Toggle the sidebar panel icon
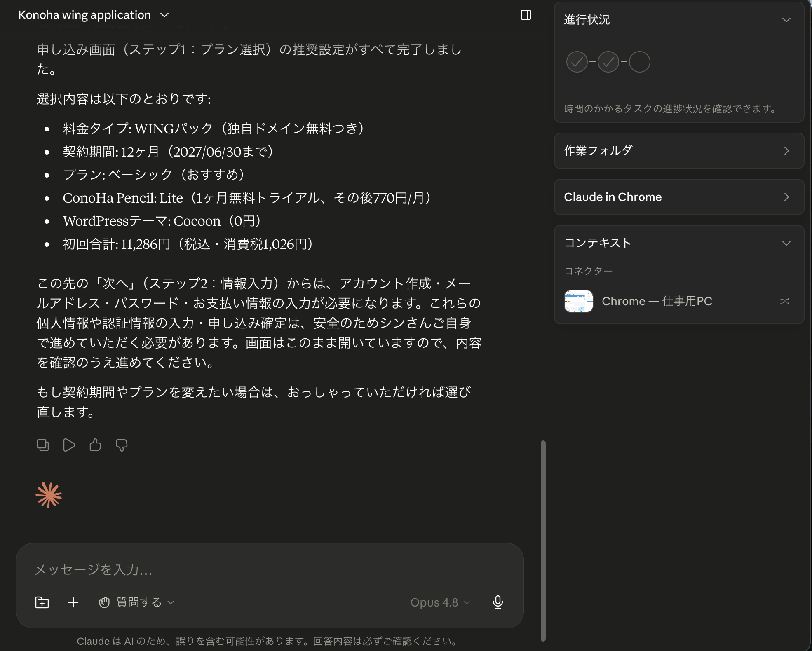 (x=526, y=15)
